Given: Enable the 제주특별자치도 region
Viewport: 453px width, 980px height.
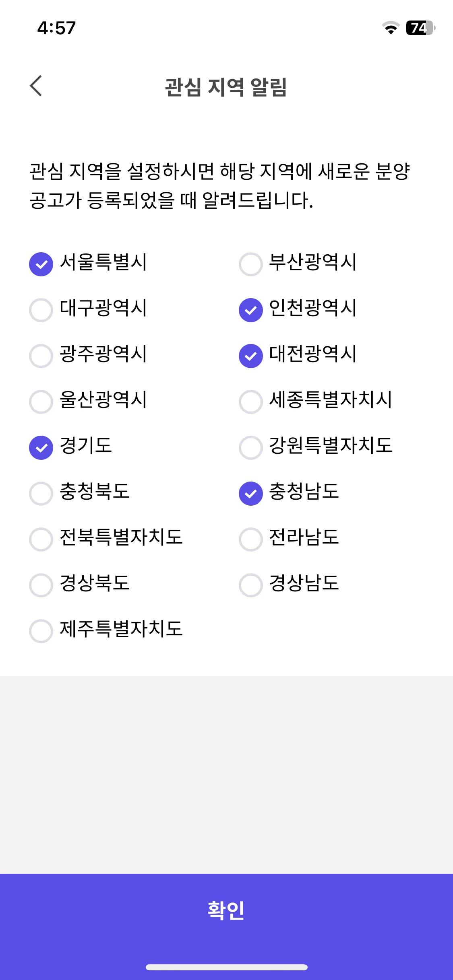Looking at the screenshot, I should [x=41, y=631].
